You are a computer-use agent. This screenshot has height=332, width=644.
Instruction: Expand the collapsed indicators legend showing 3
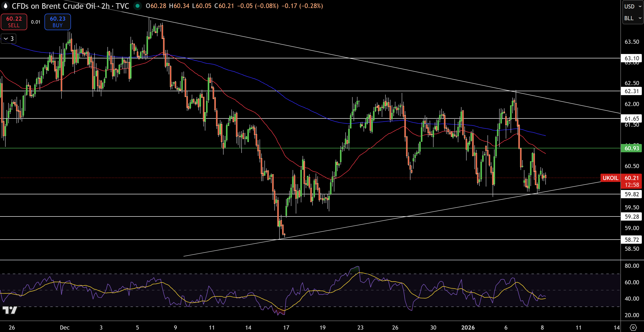tap(9, 39)
